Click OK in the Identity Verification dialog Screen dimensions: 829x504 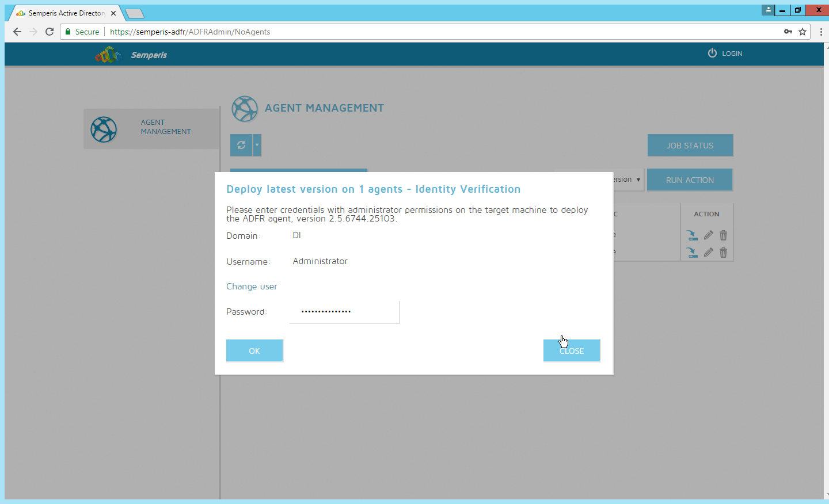[x=254, y=350]
